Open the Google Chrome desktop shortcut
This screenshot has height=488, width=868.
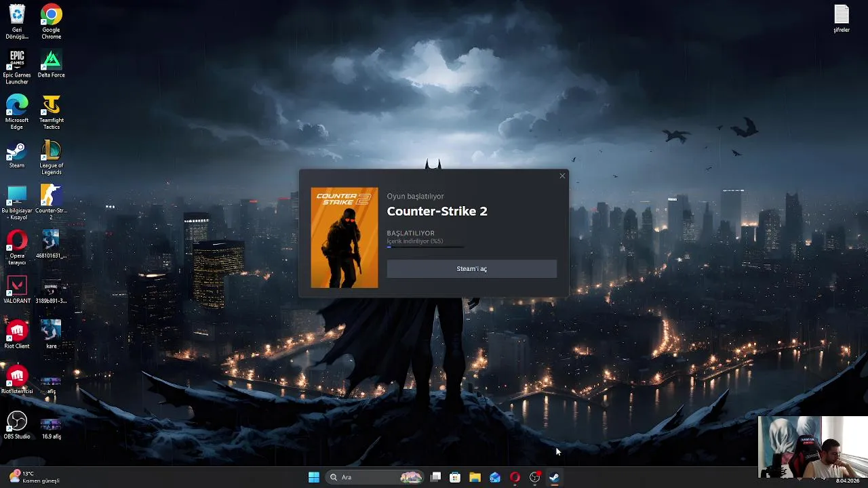point(51,22)
